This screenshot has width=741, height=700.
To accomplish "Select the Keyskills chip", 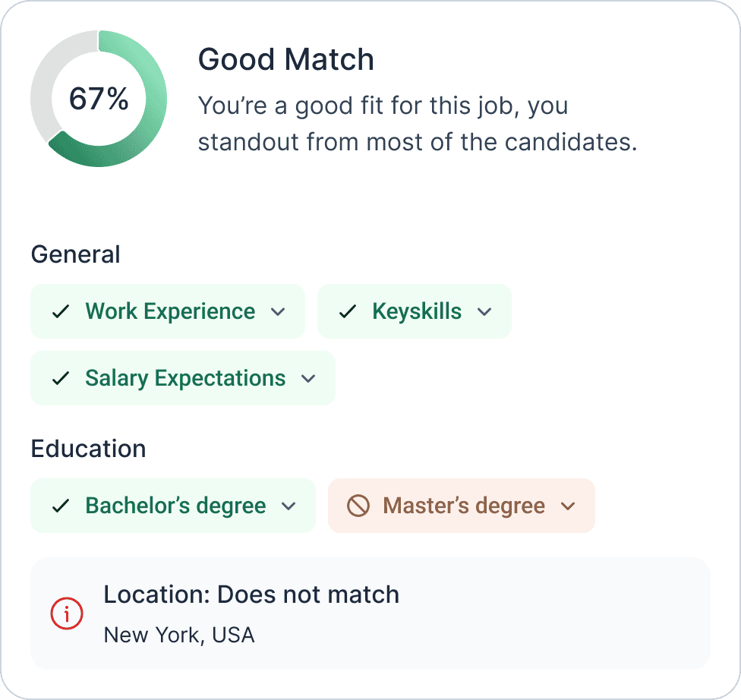I will pos(415,311).
